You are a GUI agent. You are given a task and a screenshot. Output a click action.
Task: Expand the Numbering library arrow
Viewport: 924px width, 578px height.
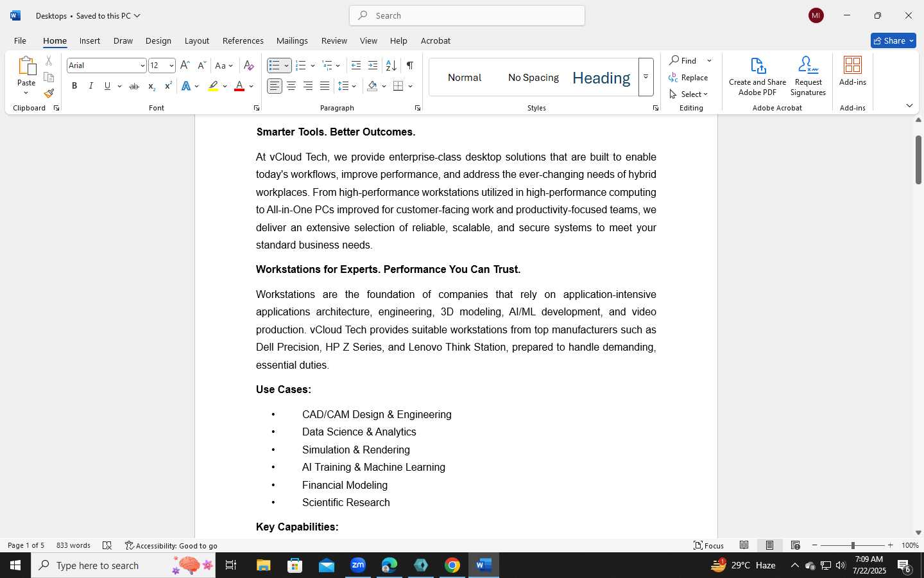tap(312, 66)
